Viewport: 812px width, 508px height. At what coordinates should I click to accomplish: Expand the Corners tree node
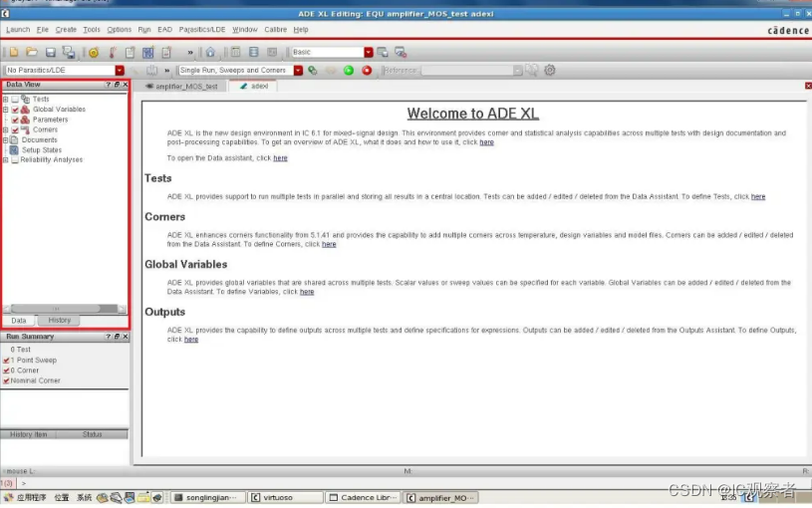(x=5, y=129)
